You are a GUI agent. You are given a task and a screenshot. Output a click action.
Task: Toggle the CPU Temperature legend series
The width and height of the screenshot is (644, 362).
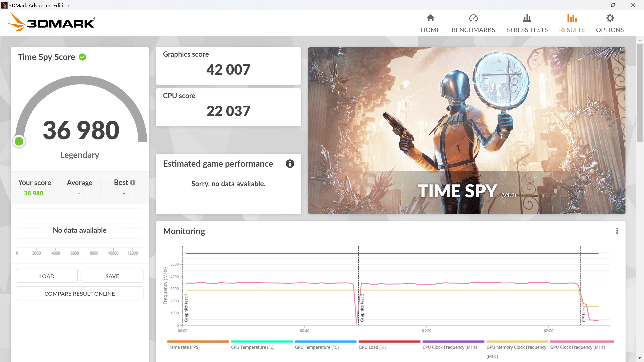[253, 347]
